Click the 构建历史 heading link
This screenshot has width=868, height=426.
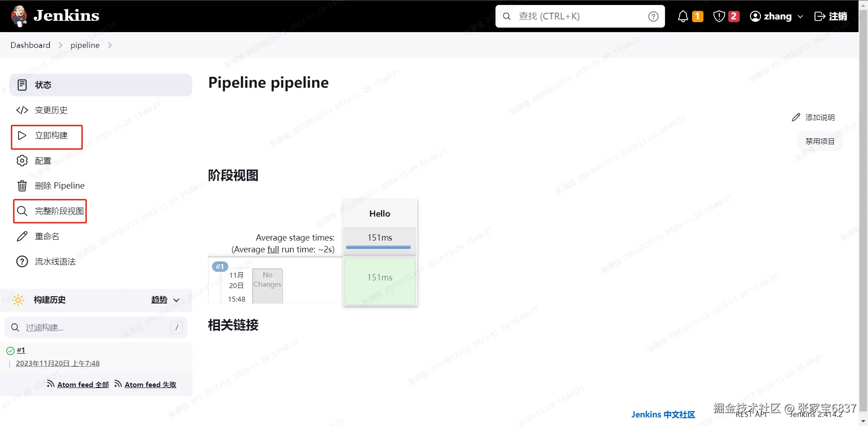(50, 300)
